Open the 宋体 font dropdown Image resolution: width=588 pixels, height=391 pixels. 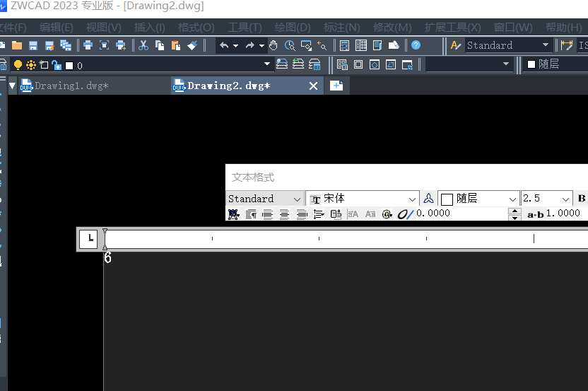point(412,199)
